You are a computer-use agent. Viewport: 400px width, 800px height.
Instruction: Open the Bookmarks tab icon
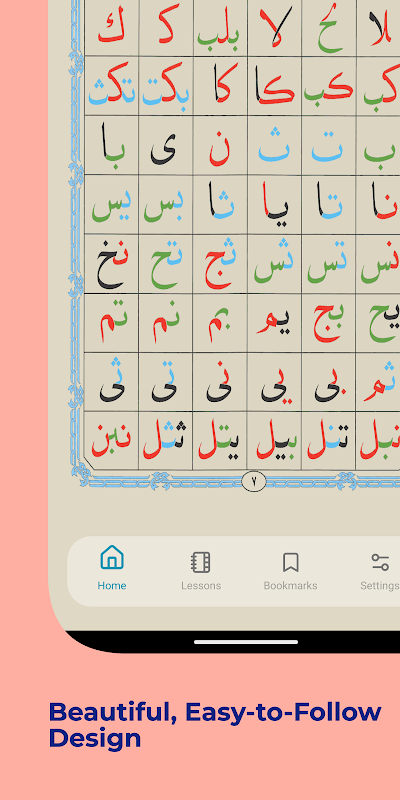(x=290, y=562)
